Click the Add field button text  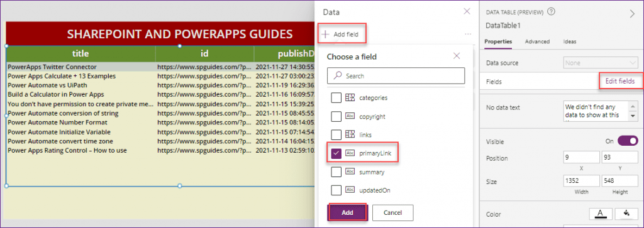346,35
